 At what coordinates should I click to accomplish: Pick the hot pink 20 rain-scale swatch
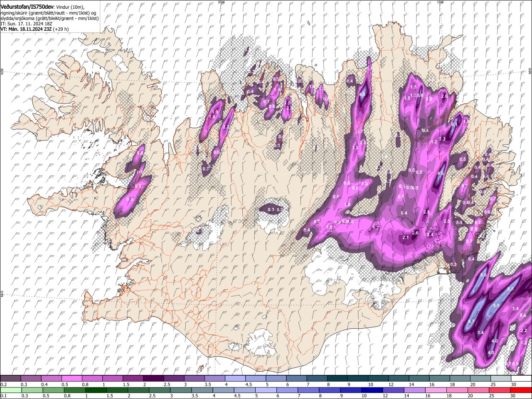478,390
